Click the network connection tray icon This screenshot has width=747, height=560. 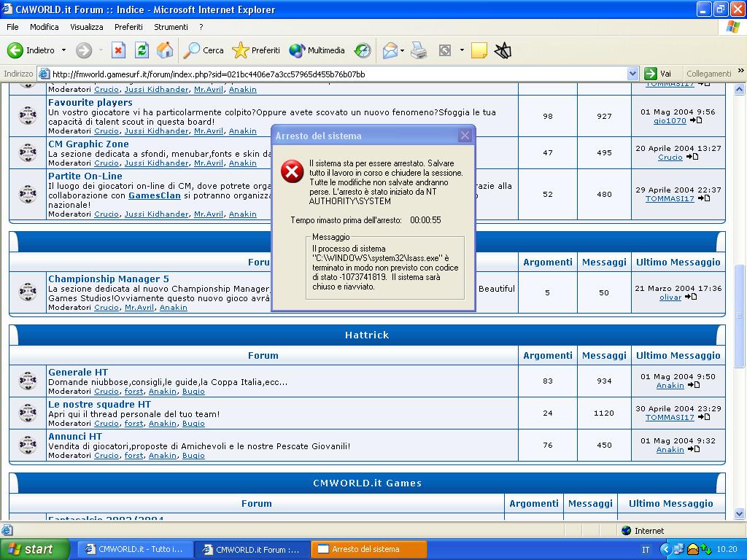(x=678, y=550)
